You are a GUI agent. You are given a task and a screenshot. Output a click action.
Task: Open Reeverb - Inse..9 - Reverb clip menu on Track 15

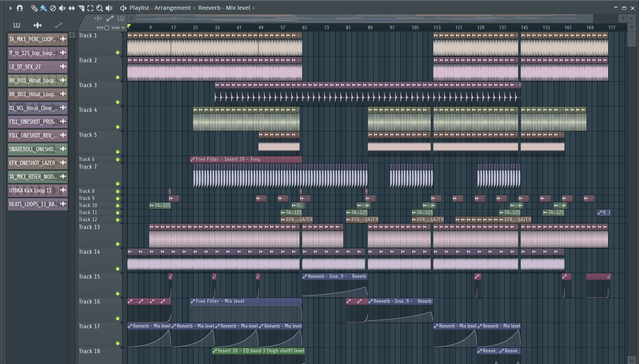[x=305, y=276]
